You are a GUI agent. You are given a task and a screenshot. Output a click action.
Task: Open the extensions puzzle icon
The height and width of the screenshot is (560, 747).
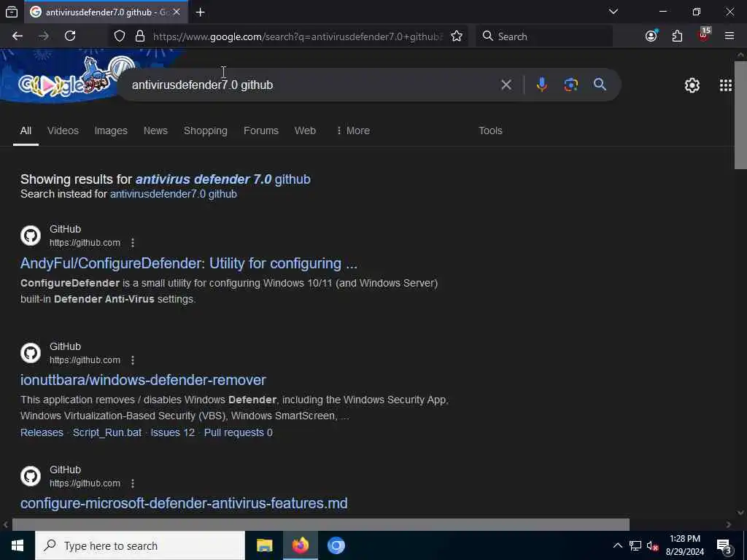click(677, 36)
